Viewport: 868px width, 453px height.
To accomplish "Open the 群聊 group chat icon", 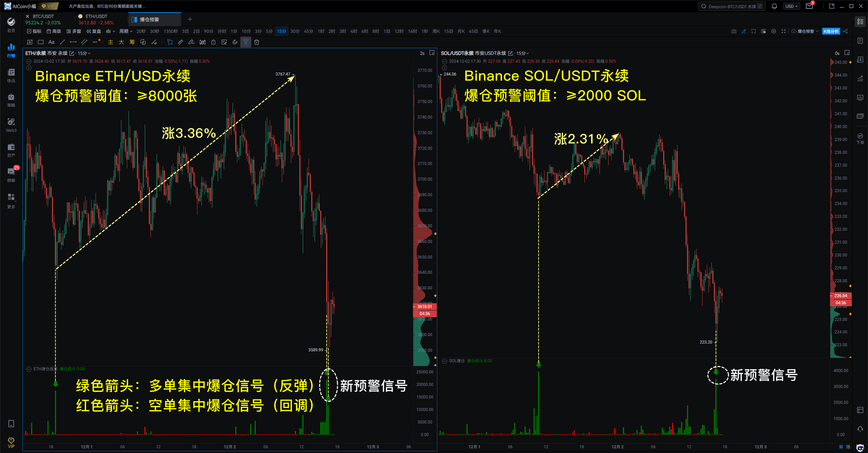I will pyautogui.click(x=11, y=175).
